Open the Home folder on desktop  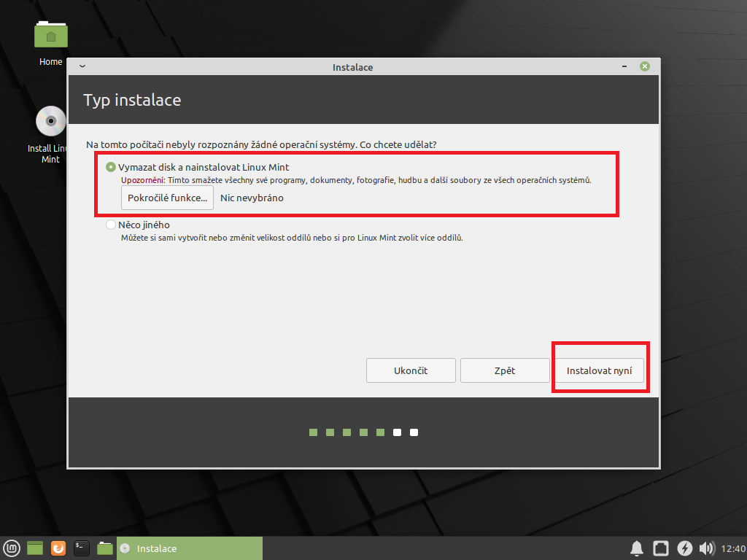50,36
